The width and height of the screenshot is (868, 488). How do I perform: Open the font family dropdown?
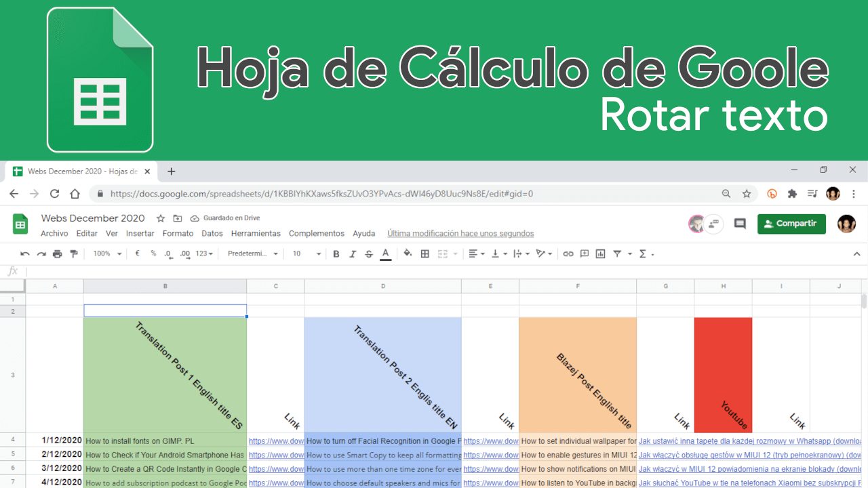point(253,253)
